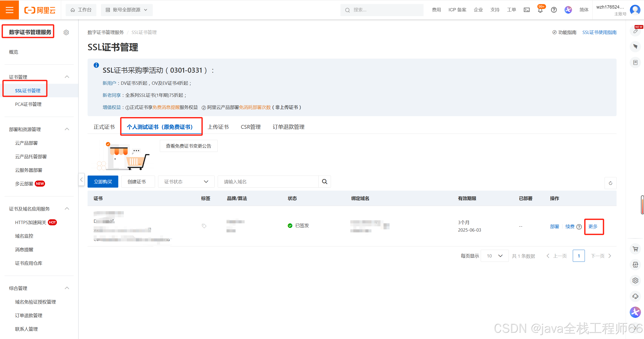This screenshot has height=339, width=644.
Task: Click the 立即购买 purchase button
Action: 103,182
